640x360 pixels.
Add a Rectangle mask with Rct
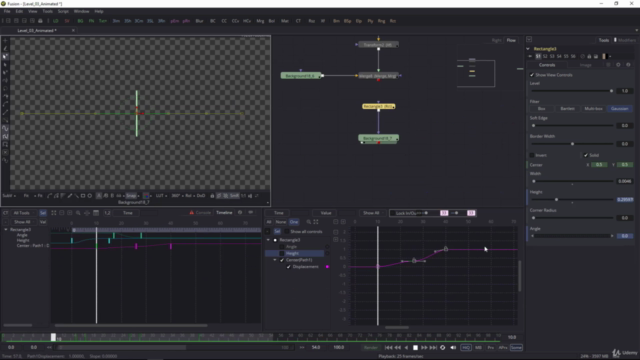pos(393,21)
